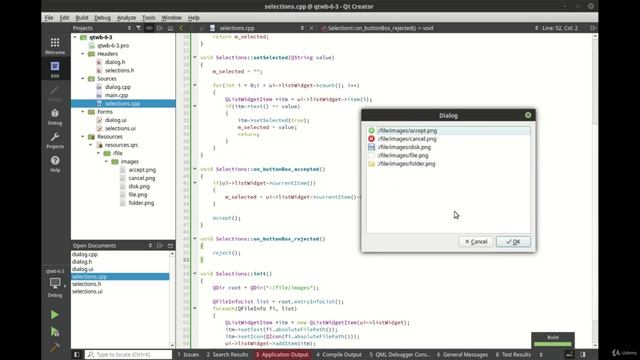Image resolution: width=640 pixels, height=360 pixels.
Task: Open main.cpp in project tree
Action: pyautogui.click(x=116, y=95)
